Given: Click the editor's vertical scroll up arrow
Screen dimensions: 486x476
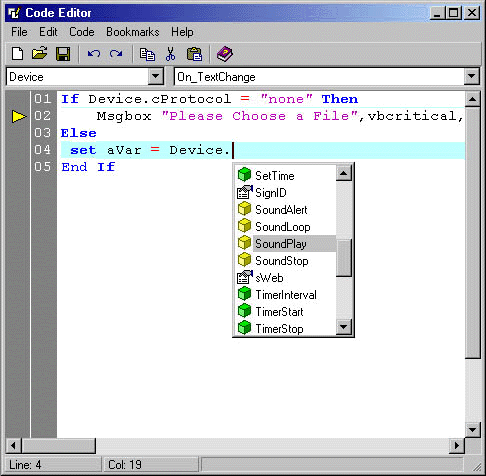Looking at the screenshot, I should [472, 99].
